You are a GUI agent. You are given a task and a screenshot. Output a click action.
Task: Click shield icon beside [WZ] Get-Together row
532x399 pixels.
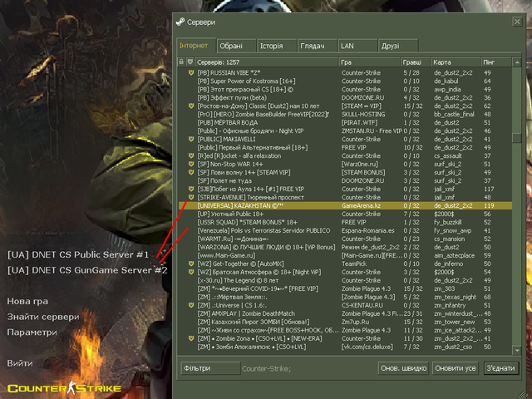[191, 264]
